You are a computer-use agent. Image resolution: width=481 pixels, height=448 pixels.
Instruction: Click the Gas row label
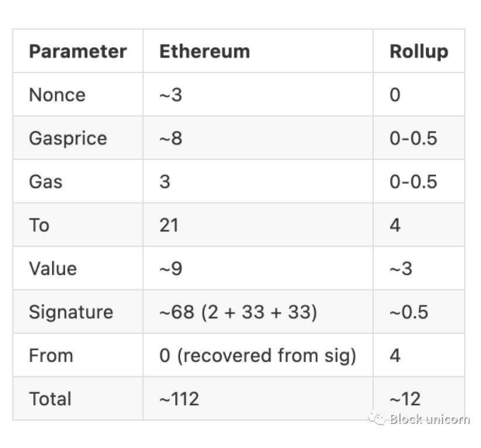tap(46, 182)
